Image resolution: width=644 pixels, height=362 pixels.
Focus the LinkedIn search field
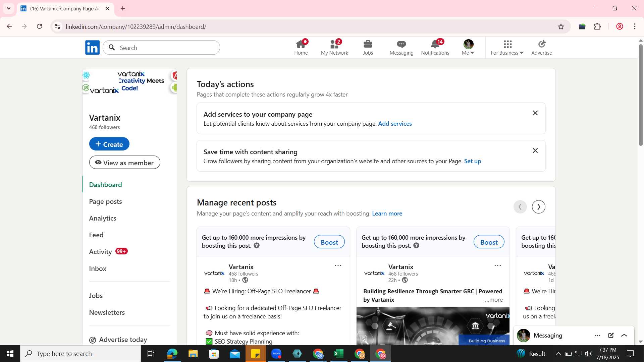point(161,48)
